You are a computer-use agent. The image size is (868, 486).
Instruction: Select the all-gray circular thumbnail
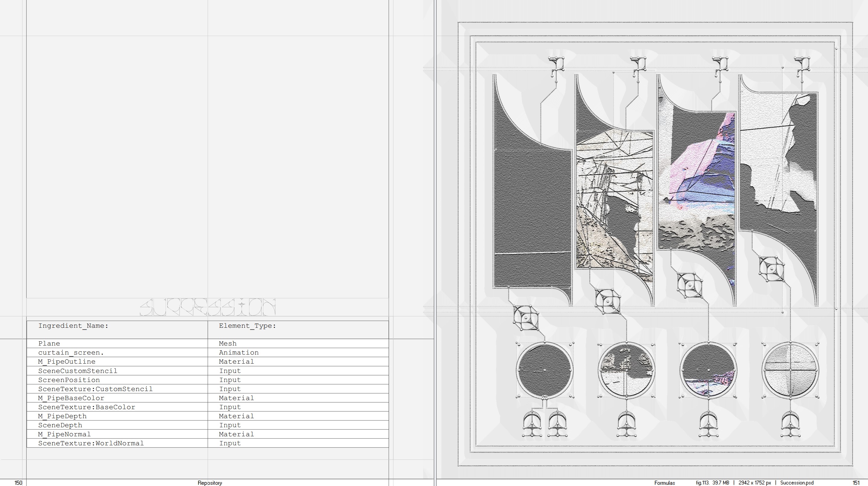pos(544,370)
